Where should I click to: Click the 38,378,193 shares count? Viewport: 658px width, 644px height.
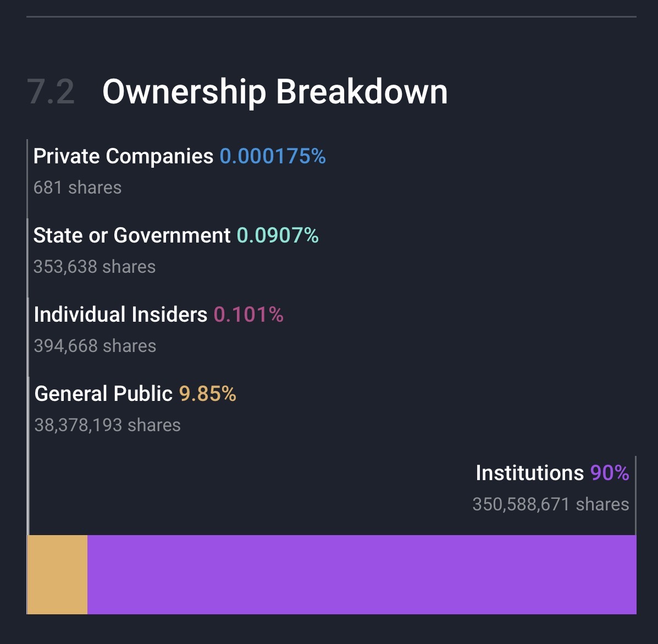click(108, 425)
